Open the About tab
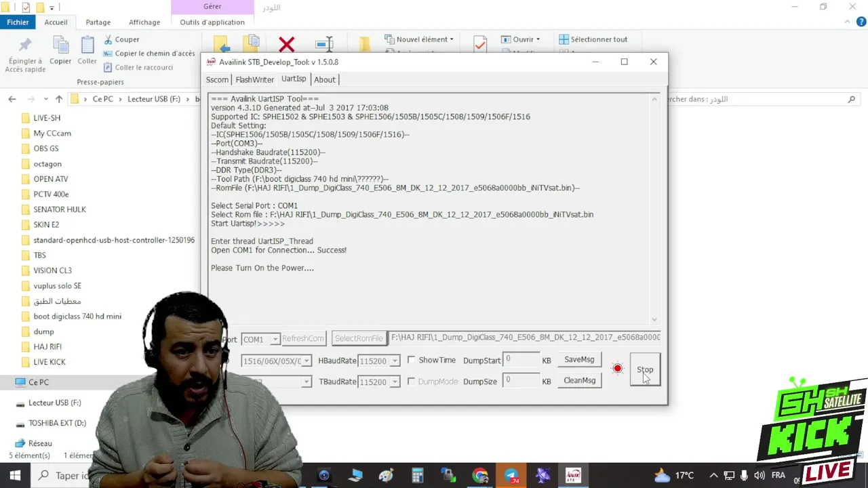The image size is (868, 488). 324,80
